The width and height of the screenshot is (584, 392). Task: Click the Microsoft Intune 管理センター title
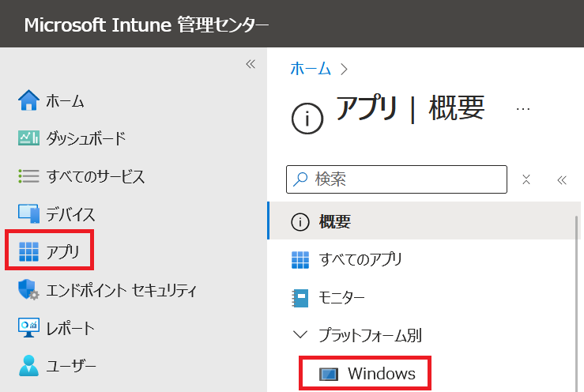146,24
